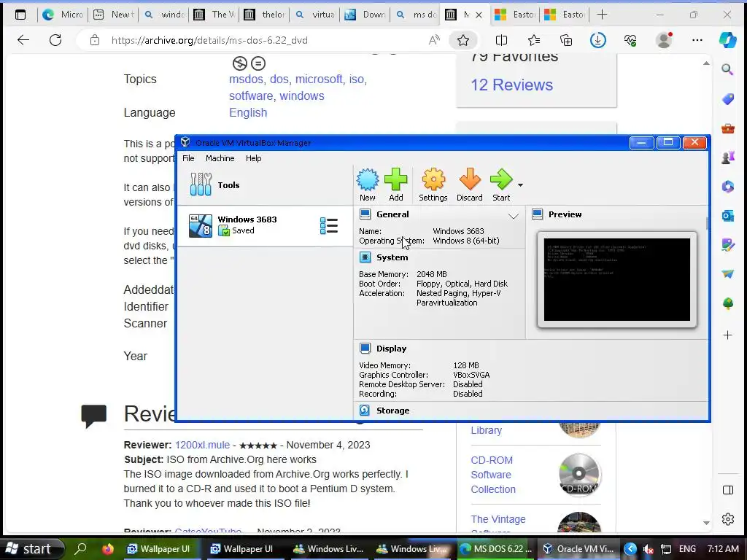Image resolution: width=747 pixels, height=560 pixels.
Task: Open reviewer 1200xl.mule profile link
Action: [202, 445]
